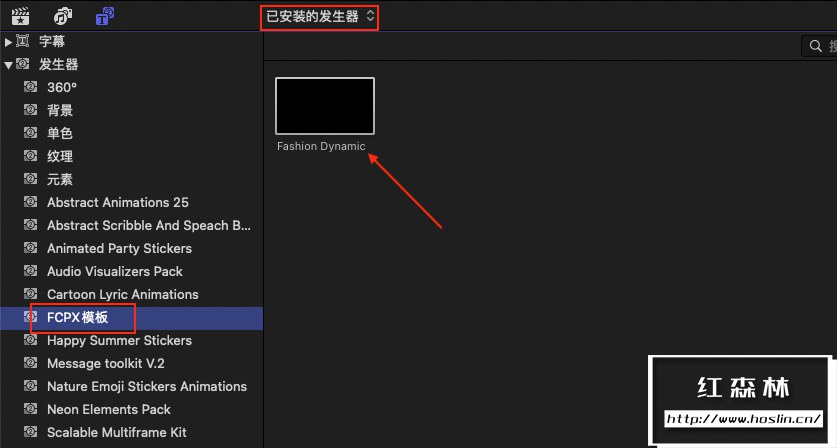Viewport: 837px width, 448px height.
Task: Select Animated Party Stickers category
Action: tap(131, 248)
